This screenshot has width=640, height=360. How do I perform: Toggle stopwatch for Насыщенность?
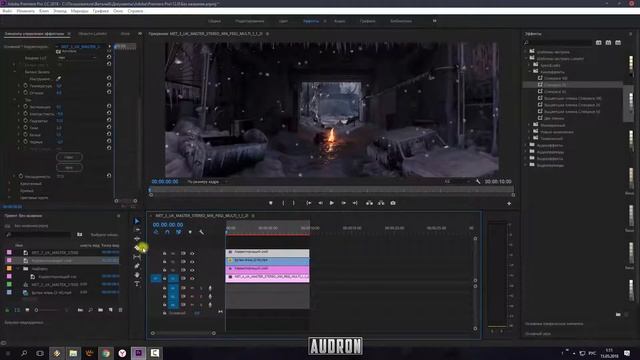[20, 176]
